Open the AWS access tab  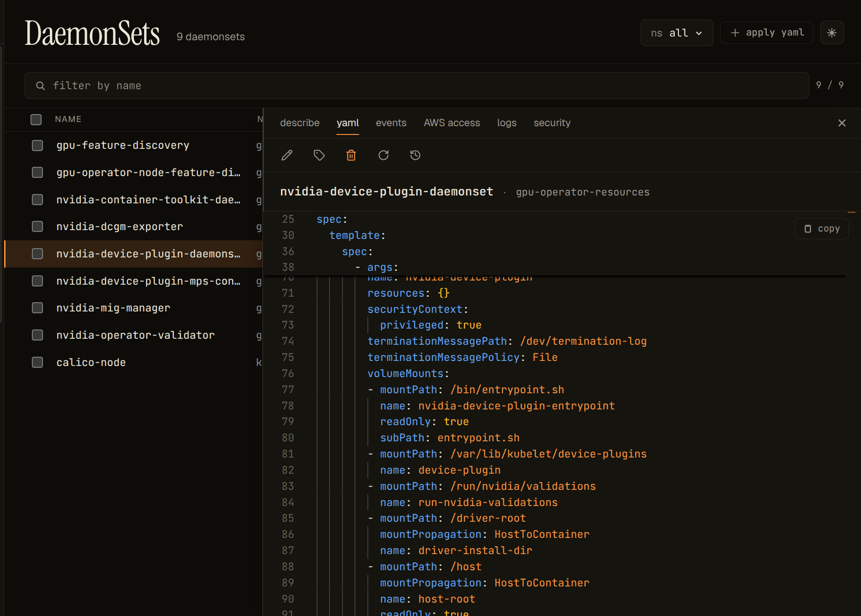tap(452, 123)
